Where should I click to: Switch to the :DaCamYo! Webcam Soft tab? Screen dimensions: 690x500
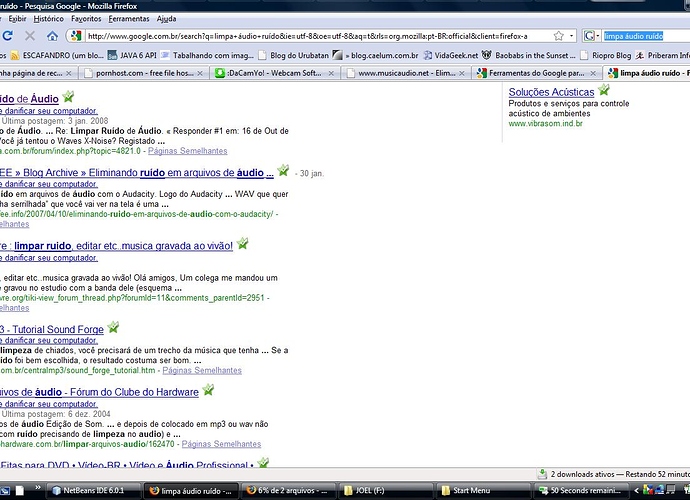coord(275,73)
